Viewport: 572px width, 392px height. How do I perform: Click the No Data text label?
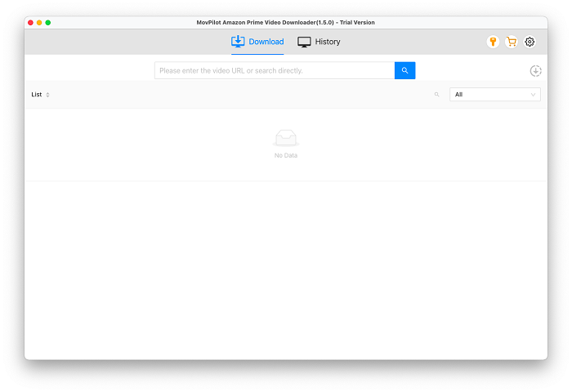(x=285, y=155)
